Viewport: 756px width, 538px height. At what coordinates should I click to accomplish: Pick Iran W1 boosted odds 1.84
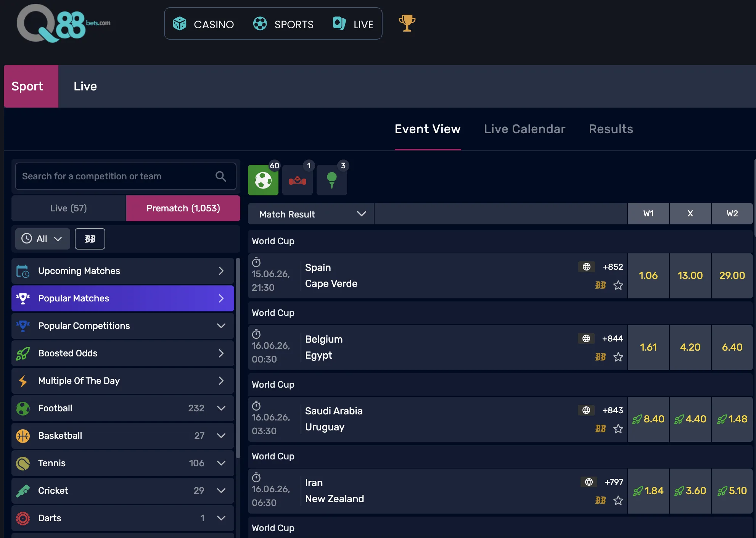(x=648, y=491)
